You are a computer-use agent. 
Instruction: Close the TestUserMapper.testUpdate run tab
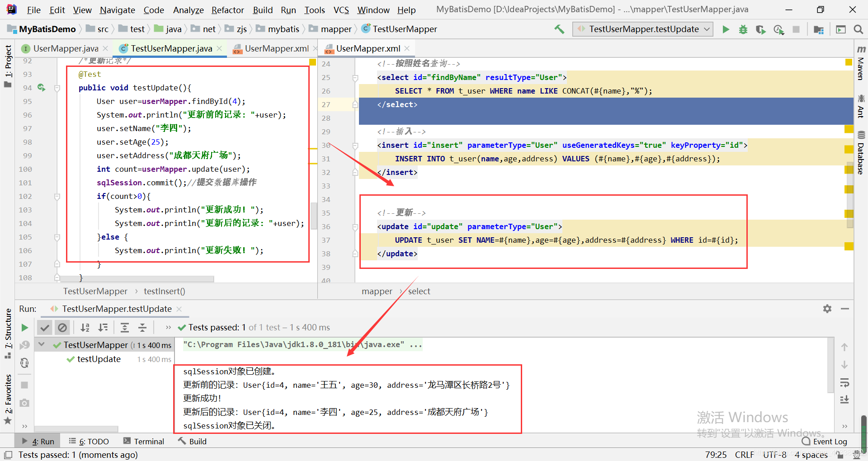(179, 309)
